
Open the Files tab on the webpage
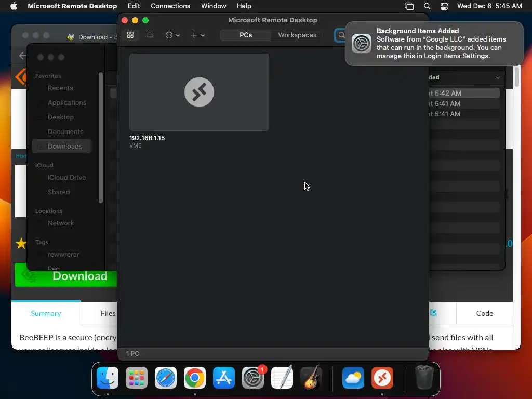[x=108, y=313]
